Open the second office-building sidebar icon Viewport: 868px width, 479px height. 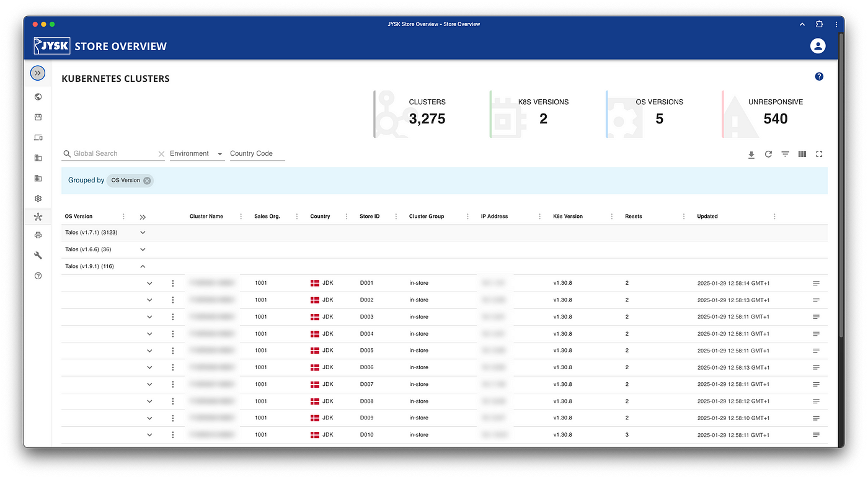38,178
